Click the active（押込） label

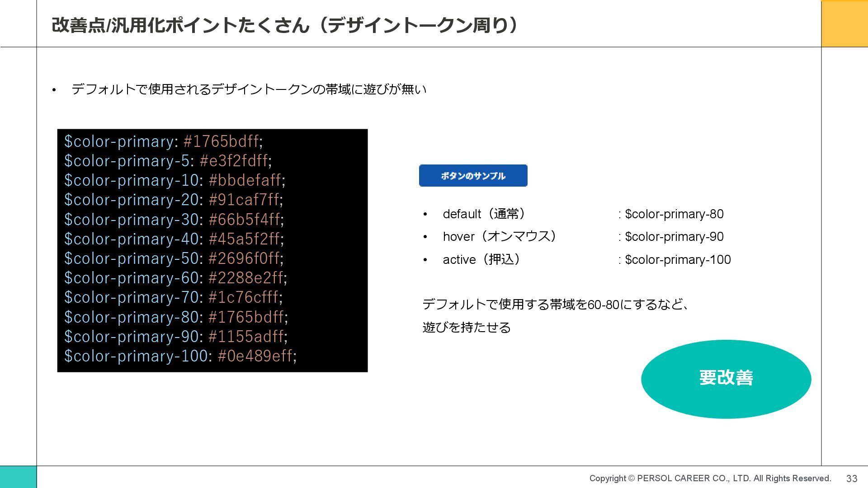tap(482, 260)
